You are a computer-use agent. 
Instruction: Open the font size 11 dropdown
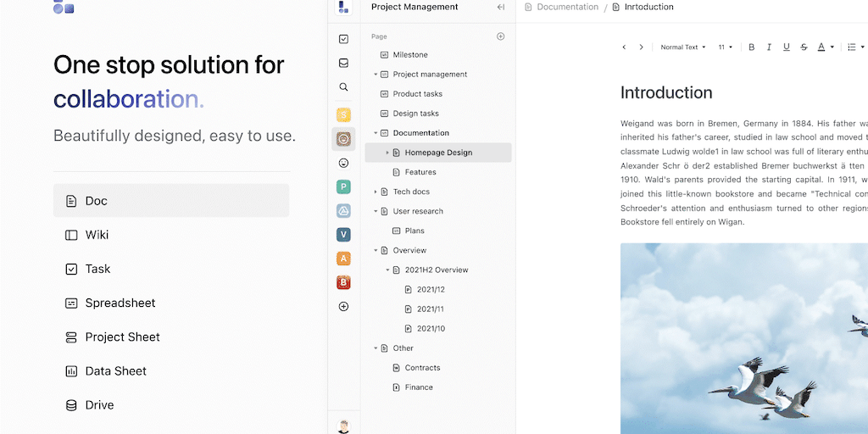point(726,47)
